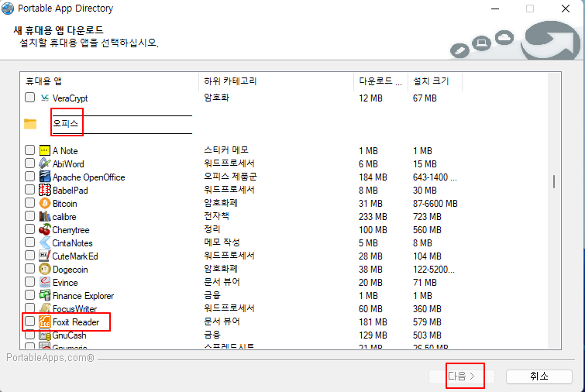
Task: Enable the Dogecoin checkbox
Action: (x=30, y=269)
